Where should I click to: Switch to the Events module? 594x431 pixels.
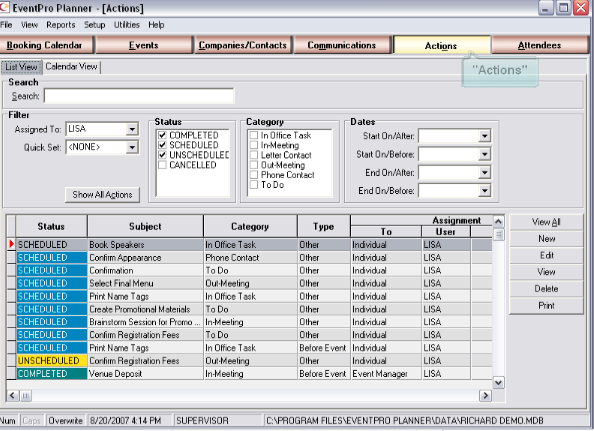(144, 45)
